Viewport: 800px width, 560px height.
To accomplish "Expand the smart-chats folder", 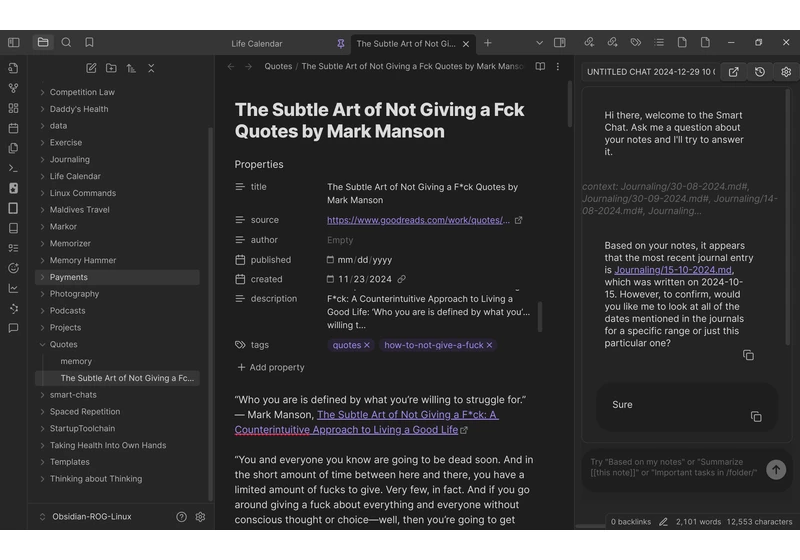I will coord(42,395).
